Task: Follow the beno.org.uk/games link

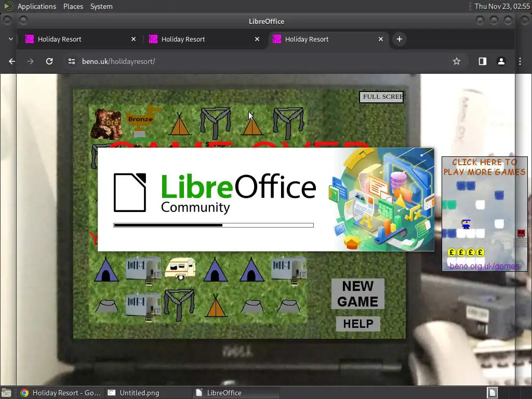Action: click(x=484, y=267)
